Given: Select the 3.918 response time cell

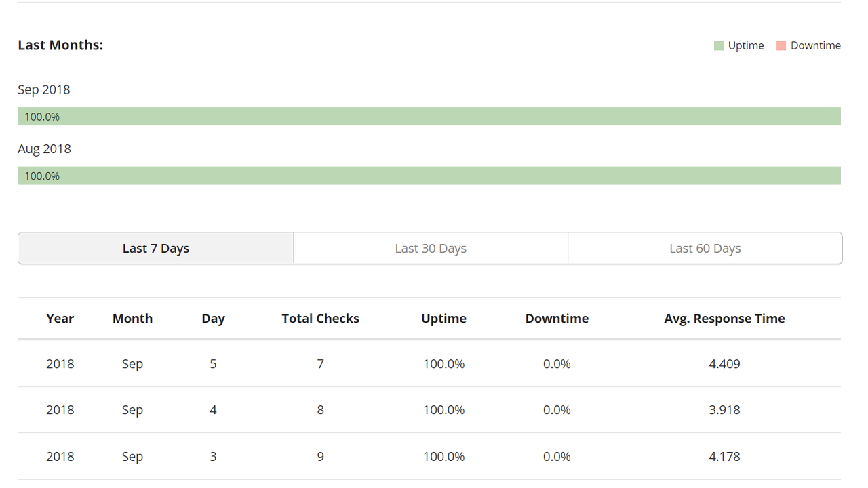Looking at the screenshot, I should (724, 410).
